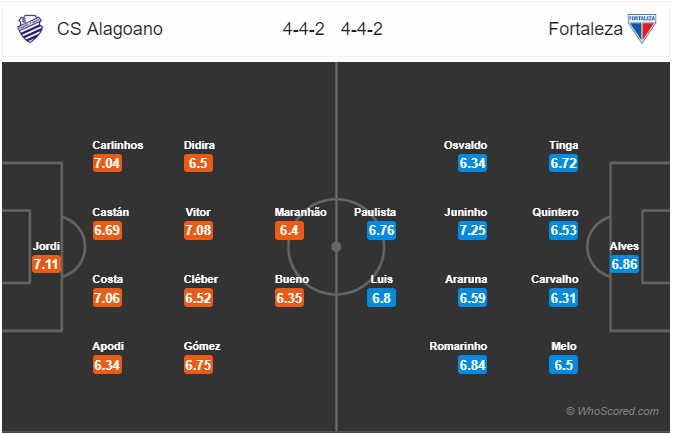Open the Fortaleza team name link
This screenshot has width=673, height=433.
[x=585, y=29]
